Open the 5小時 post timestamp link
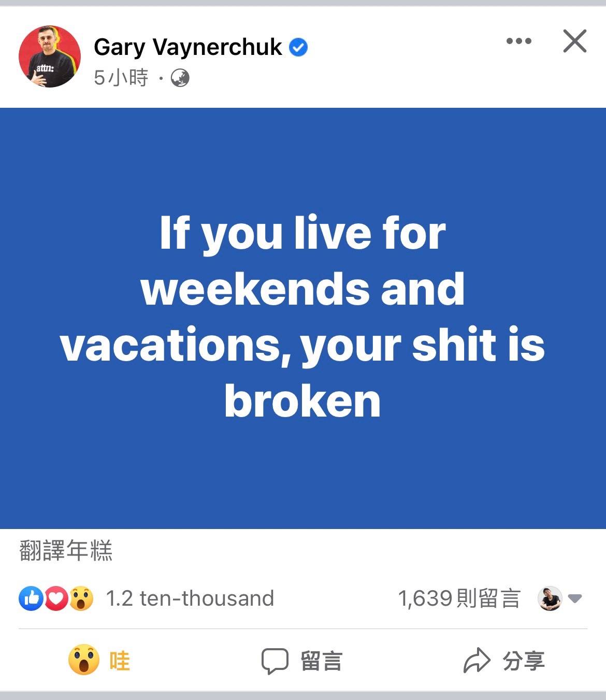This screenshot has height=700, width=606. click(121, 78)
